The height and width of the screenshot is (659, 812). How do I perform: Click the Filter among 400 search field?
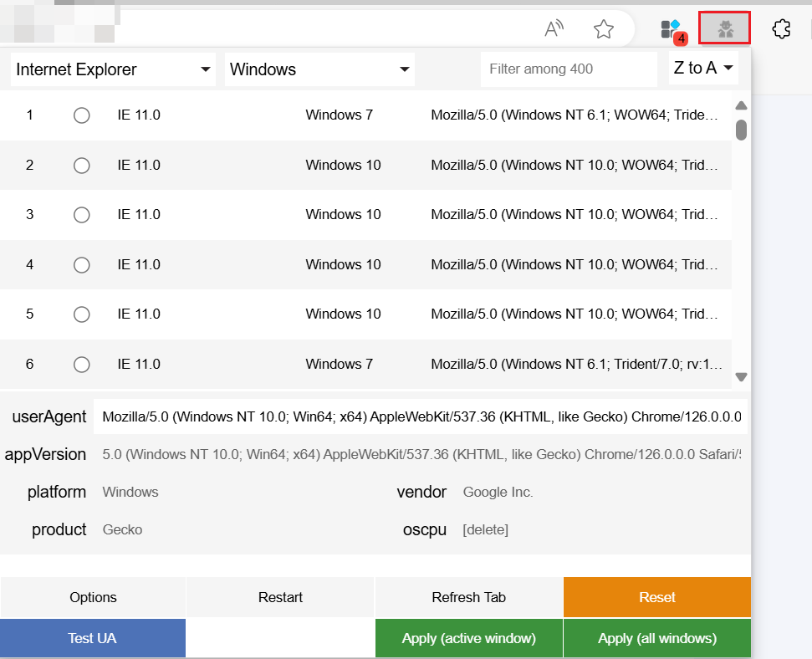569,69
